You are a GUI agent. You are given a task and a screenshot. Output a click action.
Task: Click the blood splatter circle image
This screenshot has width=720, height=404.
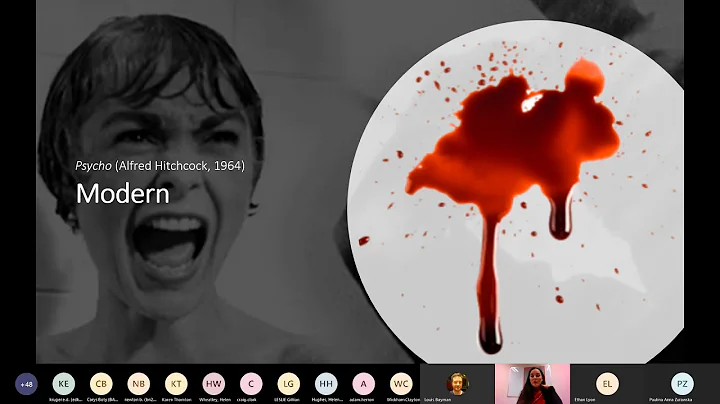click(515, 192)
